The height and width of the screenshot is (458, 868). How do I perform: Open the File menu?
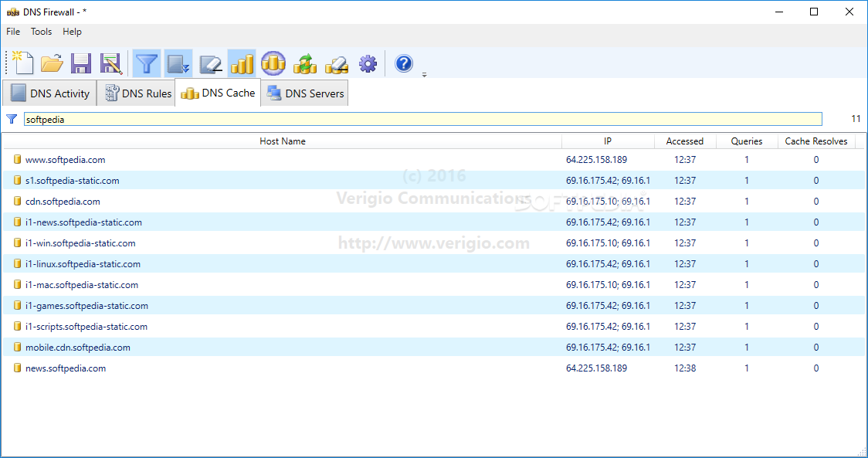coord(12,32)
